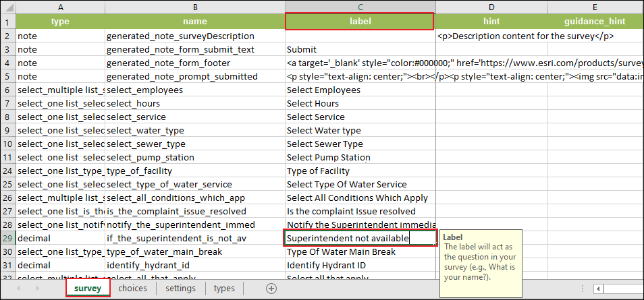Switch to the settings sheet tab
Screen dimensions: 644x300
(180, 289)
